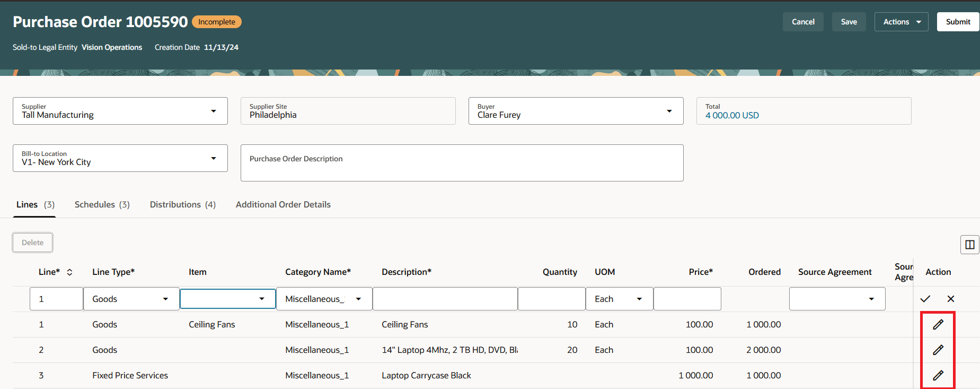Click pencil icon for the 14" Laptop line
This screenshot has height=389, width=980.
click(938, 350)
